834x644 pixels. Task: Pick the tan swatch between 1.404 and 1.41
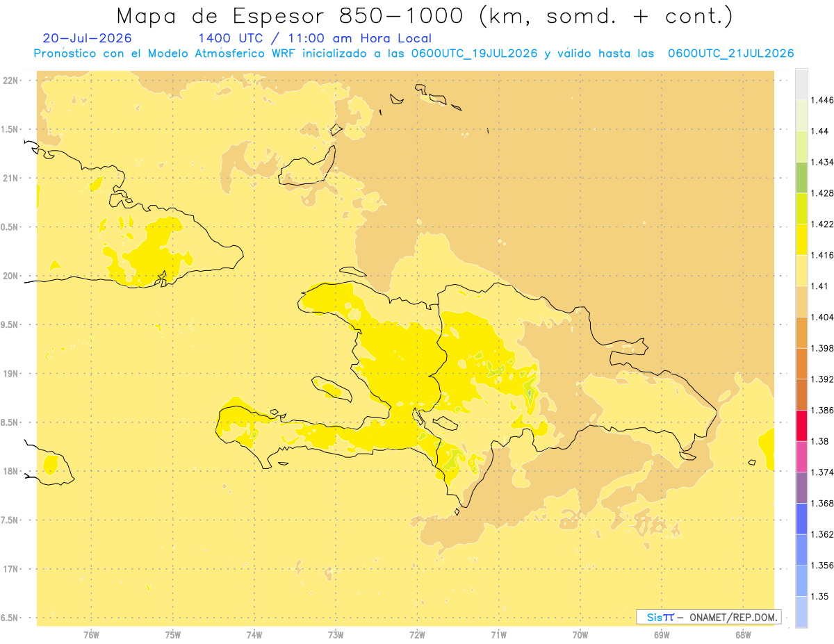[x=801, y=301]
